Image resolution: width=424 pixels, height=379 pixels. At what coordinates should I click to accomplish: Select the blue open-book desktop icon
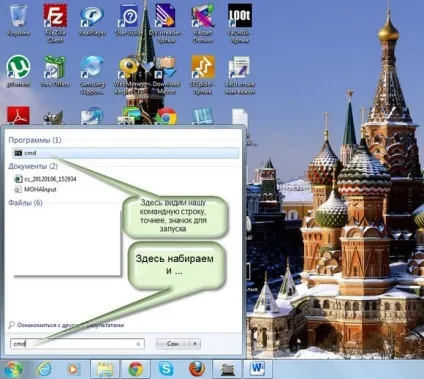point(203,116)
